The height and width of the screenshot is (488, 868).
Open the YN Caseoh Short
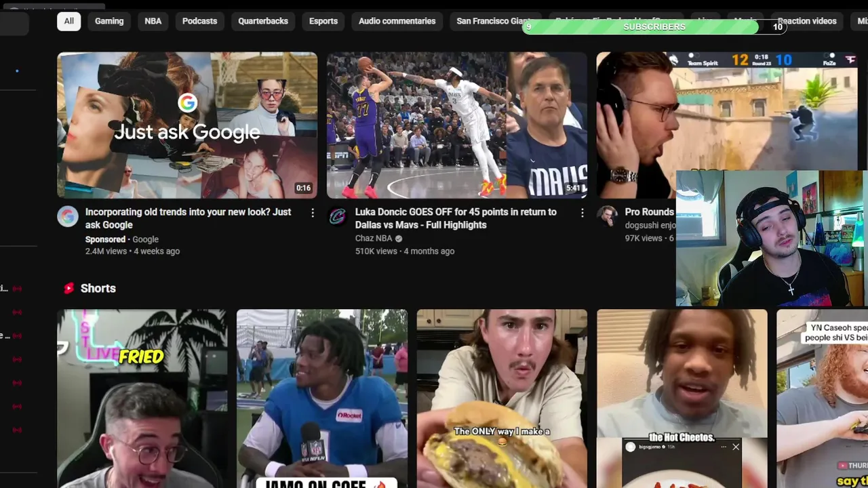[x=823, y=399]
